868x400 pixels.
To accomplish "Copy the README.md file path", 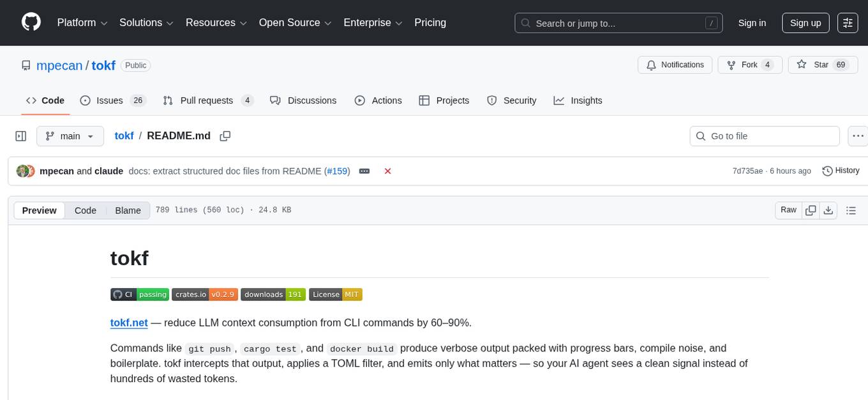I will 225,135.
